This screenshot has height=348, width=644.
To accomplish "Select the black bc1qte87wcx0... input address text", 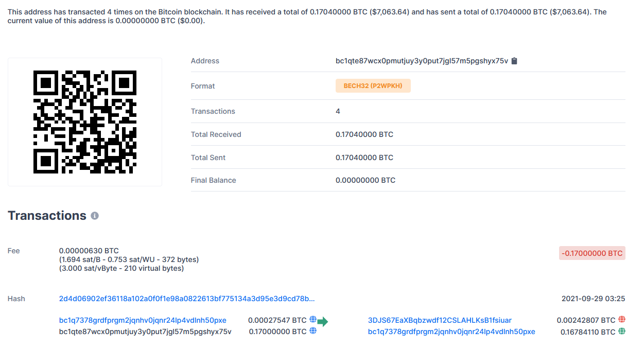I will coord(145,332).
